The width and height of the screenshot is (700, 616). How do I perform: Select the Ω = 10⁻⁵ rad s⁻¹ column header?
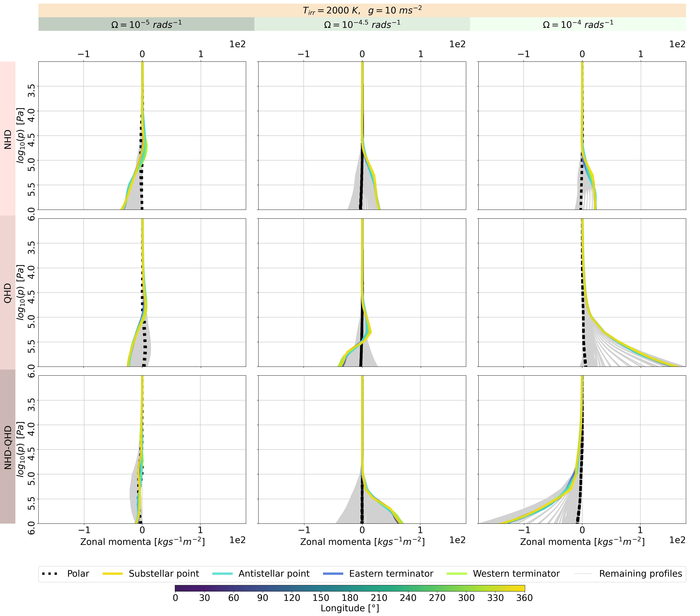pos(146,24)
